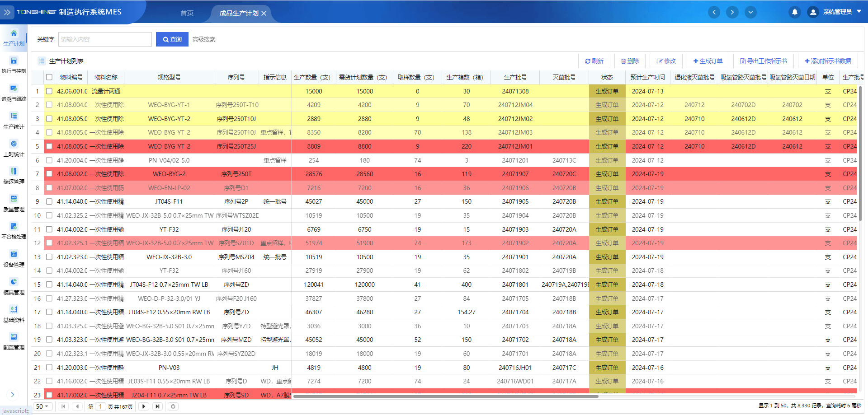Go to next page in pagination
The image size is (868, 415).
pos(144,406)
